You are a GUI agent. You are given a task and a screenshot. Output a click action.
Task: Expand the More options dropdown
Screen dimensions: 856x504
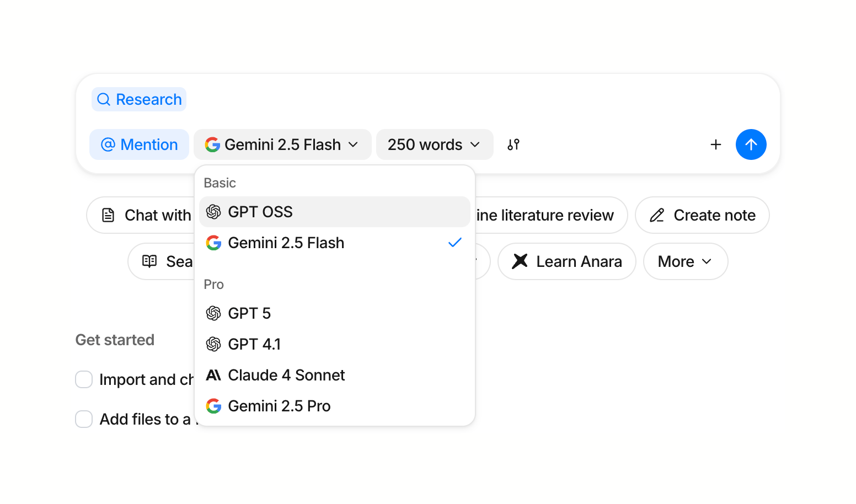pyautogui.click(x=685, y=261)
